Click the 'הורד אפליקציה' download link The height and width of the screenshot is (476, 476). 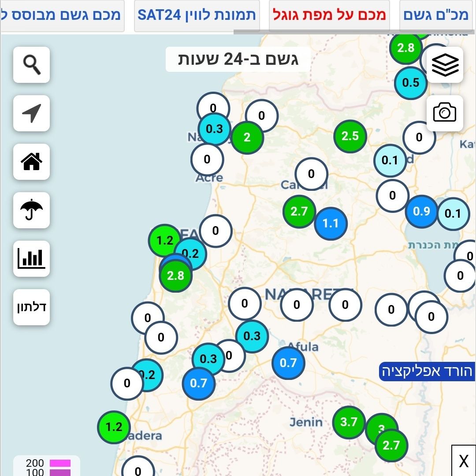point(427,372)
